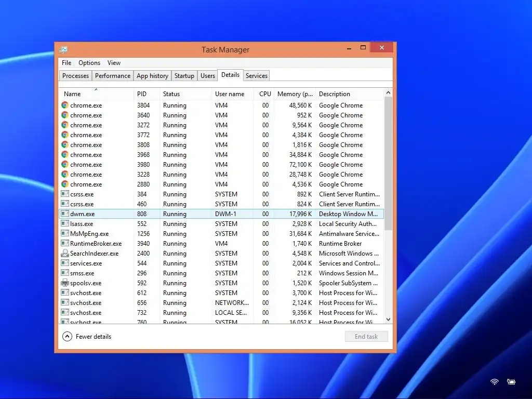Sort processes by Memory column

tap(295, 94)
